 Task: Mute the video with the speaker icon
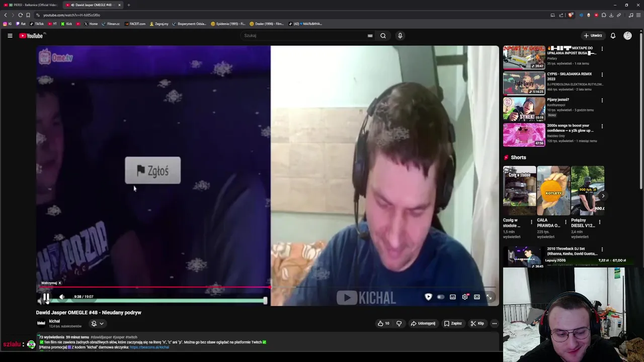[x=62, y=297]
